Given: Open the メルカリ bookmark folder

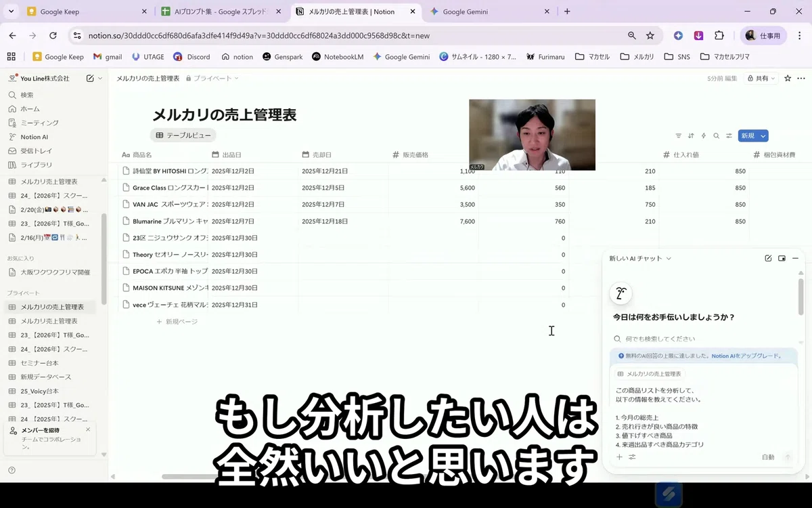Looking at the screenshot, I should click(x=637, y=57).
